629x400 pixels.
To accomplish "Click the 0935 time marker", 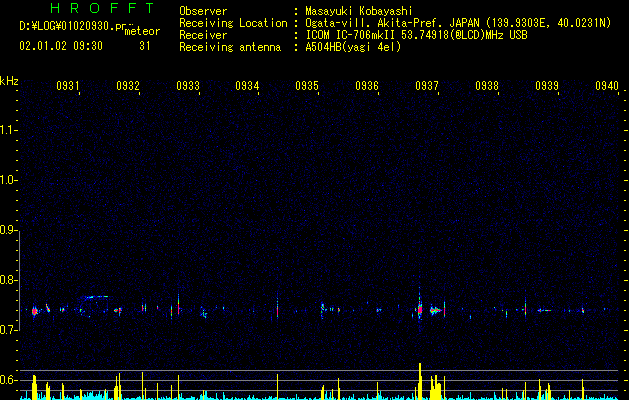I will click(307, 86).
